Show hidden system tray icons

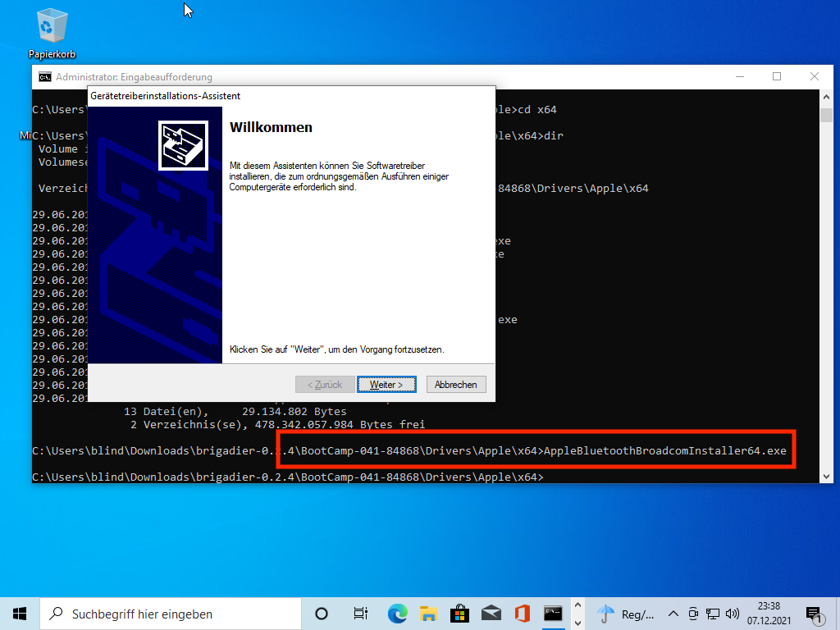pos(673,614)
